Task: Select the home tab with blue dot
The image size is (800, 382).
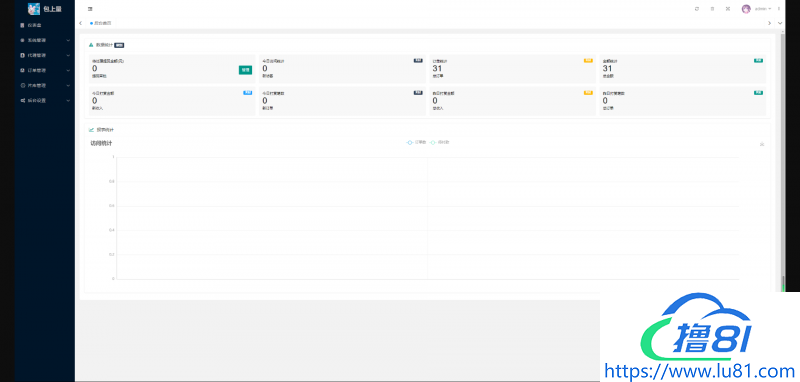Action: click(101, 23)
